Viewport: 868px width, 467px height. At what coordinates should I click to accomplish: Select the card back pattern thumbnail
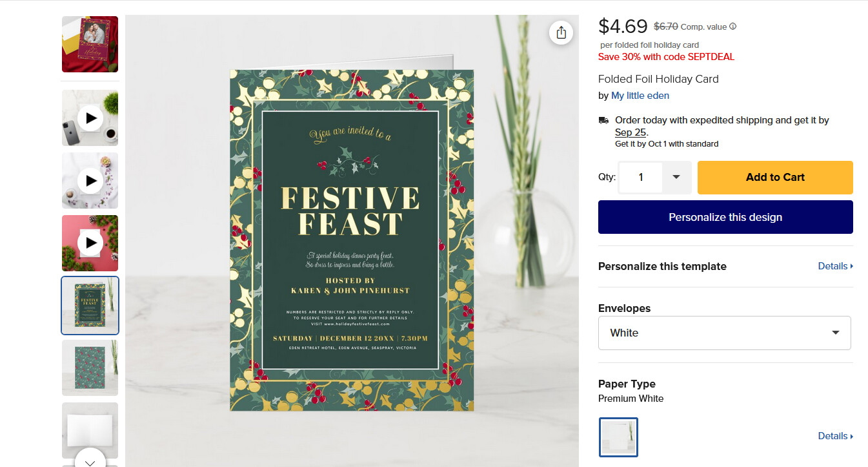[90, 368]
